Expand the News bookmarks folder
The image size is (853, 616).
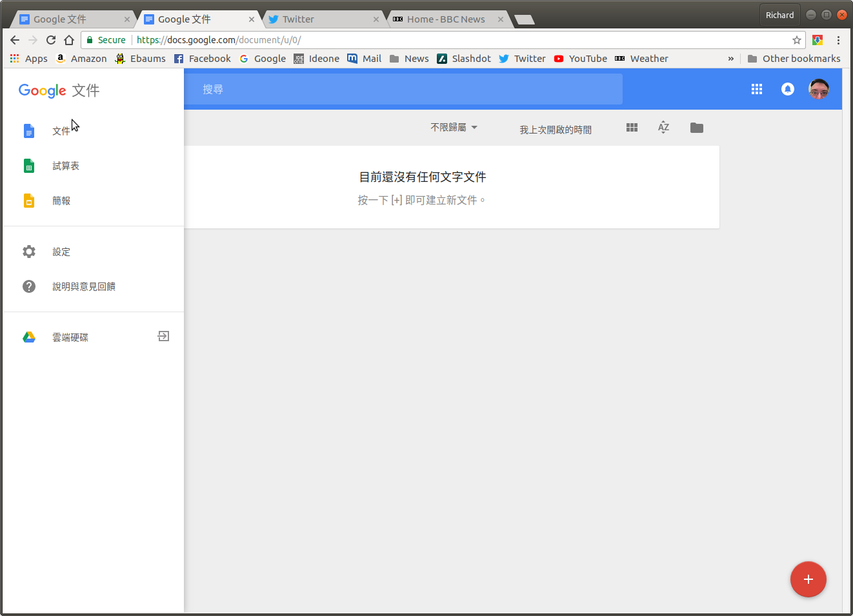[x=409, y=59]
